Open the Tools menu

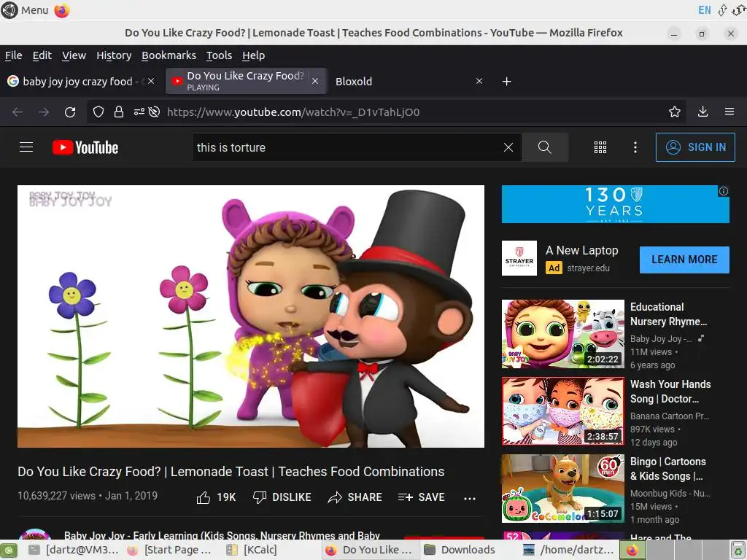tap(219, 55)
